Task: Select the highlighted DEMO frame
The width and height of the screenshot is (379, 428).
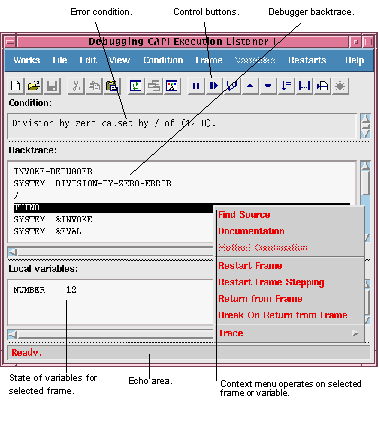Action: (113, 207)
